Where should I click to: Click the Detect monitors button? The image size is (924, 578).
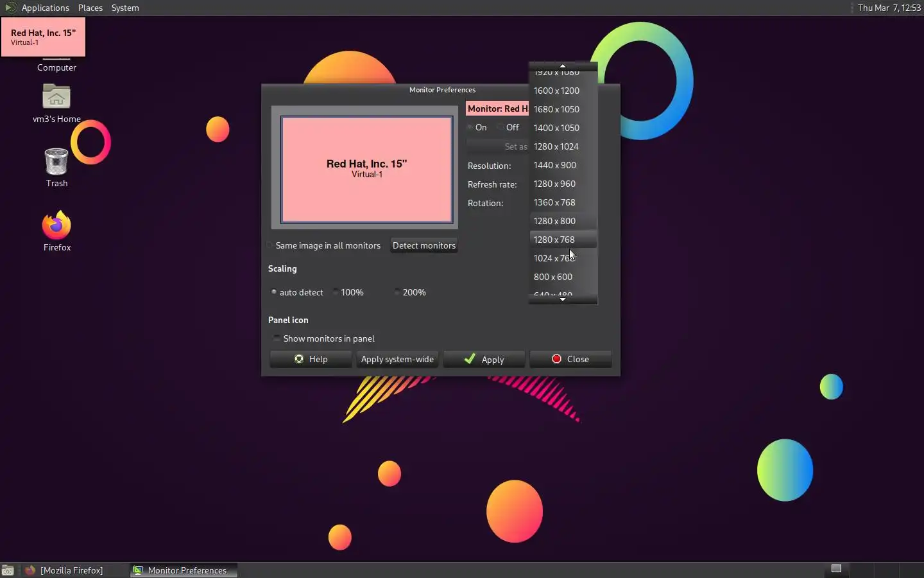(x=424, y=245)
